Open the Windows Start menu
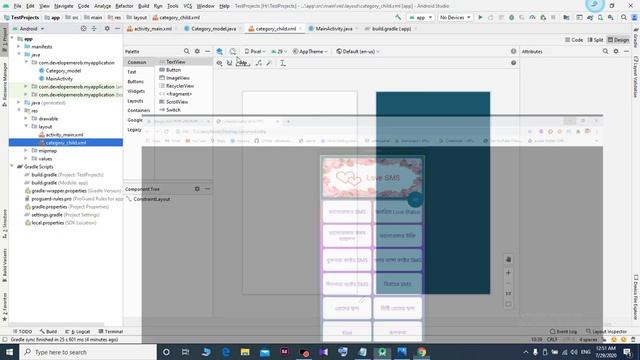The height and width of the screenshot is (360, 640). (x=9, y=352)
